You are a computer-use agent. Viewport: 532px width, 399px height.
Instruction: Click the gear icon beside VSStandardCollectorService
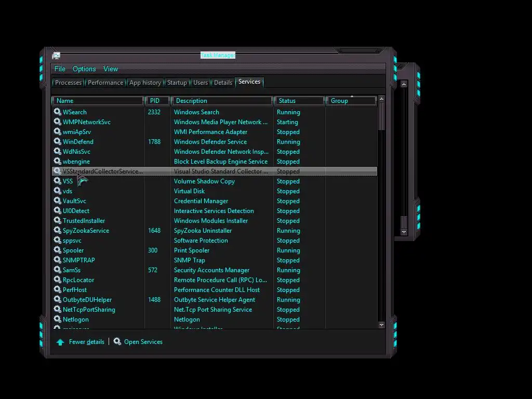57,171
